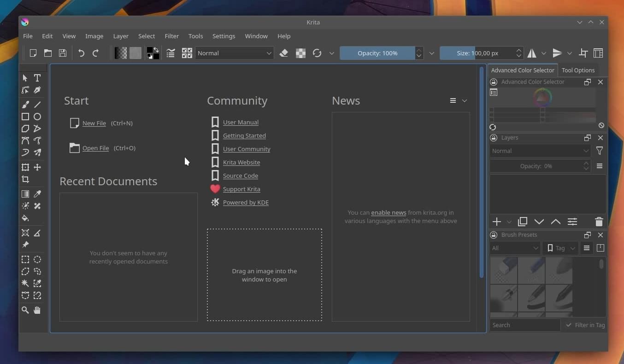Click the brush Size slider
624x364 pixels.
click(x=477, y=53)
